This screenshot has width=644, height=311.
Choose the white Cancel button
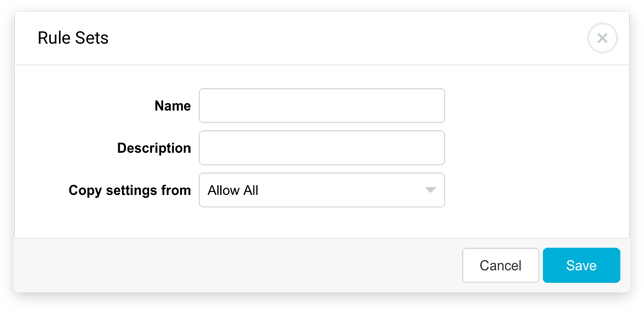(x=501, y=265)
